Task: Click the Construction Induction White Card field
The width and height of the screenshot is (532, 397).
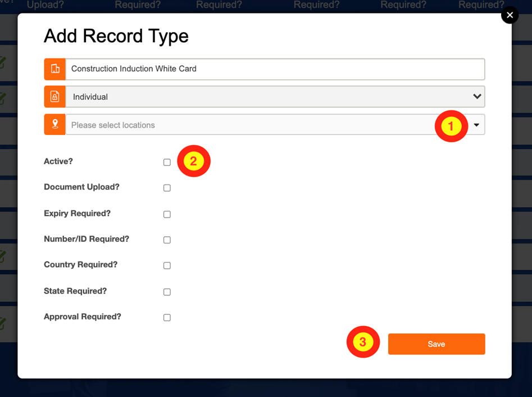Action: click(x=275, y=69)
